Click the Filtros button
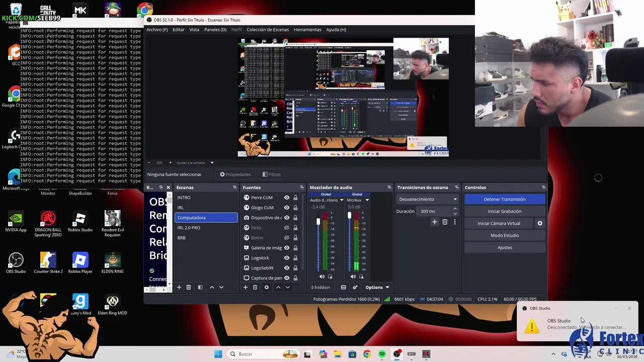This screenshot has width=644, height=362. tap(272, 174)
